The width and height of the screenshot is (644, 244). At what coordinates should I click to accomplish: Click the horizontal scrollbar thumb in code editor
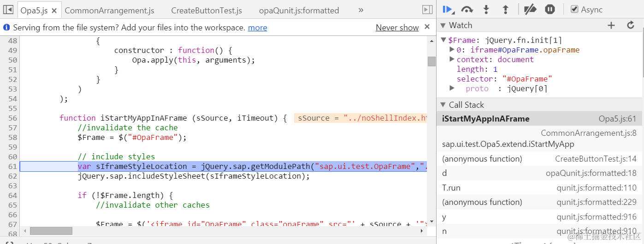tap(51, 231)
